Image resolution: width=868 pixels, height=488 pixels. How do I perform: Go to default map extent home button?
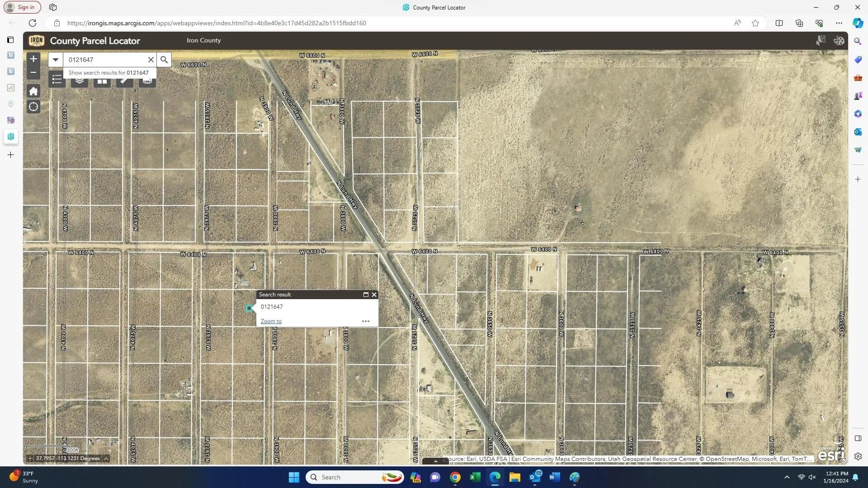tap(33, 91)
